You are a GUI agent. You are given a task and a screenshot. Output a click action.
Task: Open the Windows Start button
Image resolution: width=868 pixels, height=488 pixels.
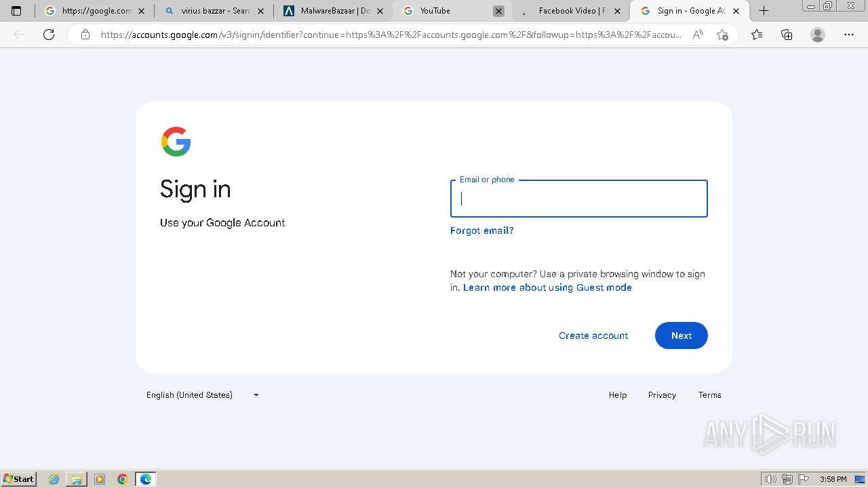19,479
